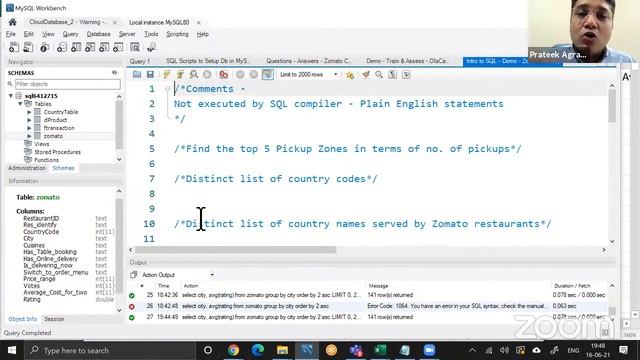The height and width of the screenshot is (360, 640).
Task: Create a new table icon
Action: [x=76, y=47]
